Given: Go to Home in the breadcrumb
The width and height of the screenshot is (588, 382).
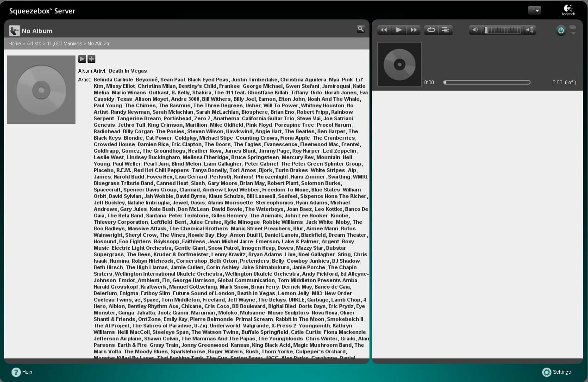Looking at the screenshot, I should point(14,43).
